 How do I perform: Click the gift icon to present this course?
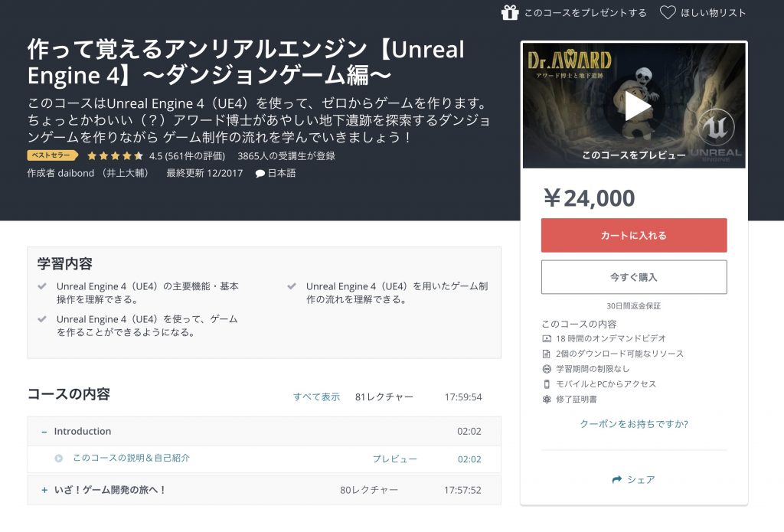510,12
